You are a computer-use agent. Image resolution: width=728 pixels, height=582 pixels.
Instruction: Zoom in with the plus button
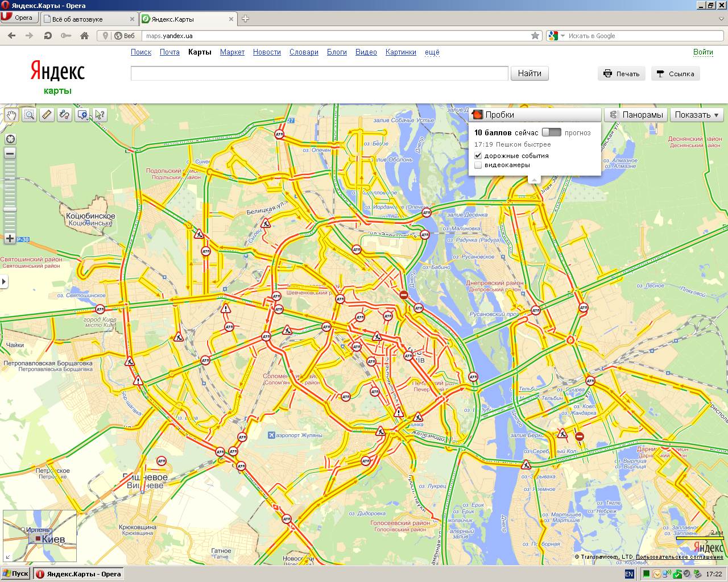pos(10,239)
